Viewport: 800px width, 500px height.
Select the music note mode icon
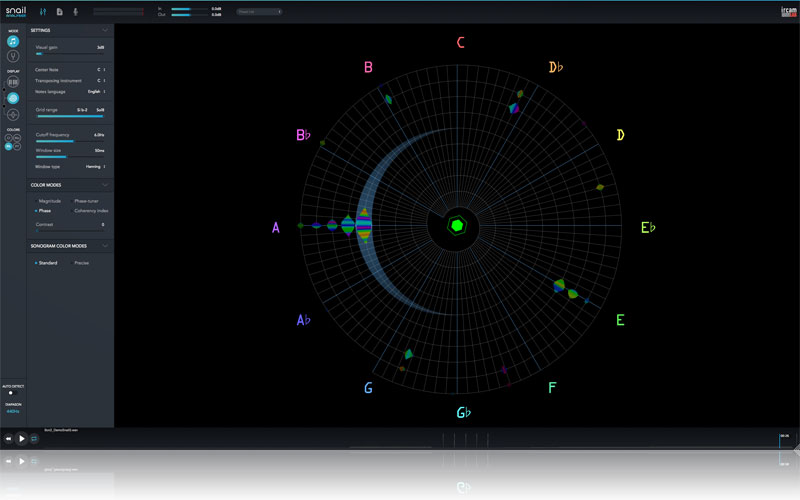click(13, 42)
